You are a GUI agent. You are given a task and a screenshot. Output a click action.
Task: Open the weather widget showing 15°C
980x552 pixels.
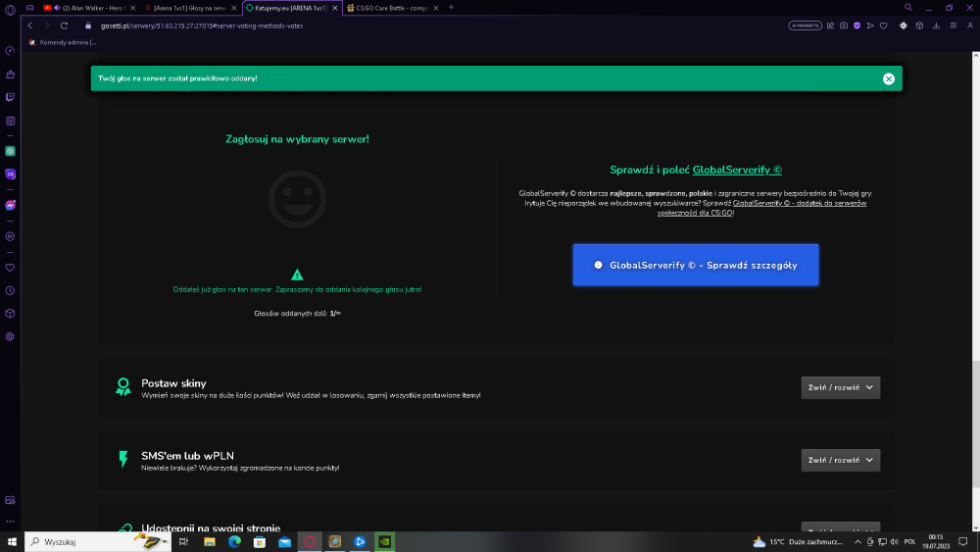coord(798,541)
